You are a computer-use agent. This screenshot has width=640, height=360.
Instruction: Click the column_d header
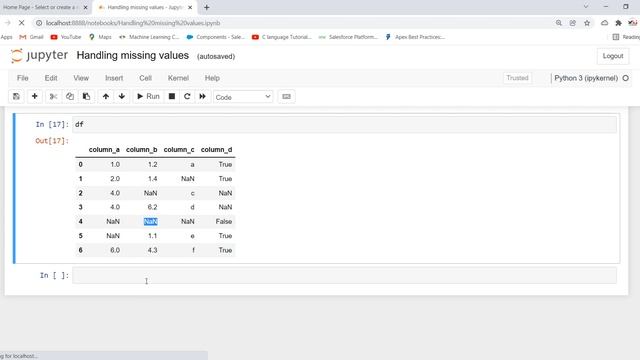click(x=216, y=150)
